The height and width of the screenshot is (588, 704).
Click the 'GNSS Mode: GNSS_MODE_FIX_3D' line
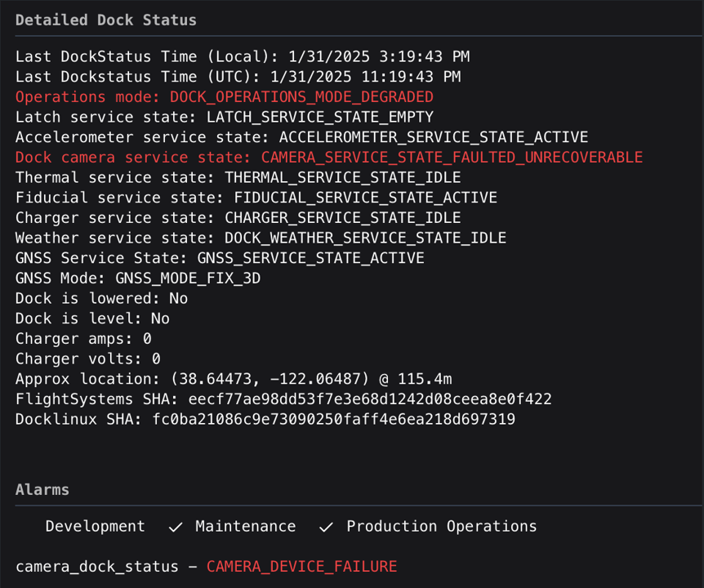[138, 278]
